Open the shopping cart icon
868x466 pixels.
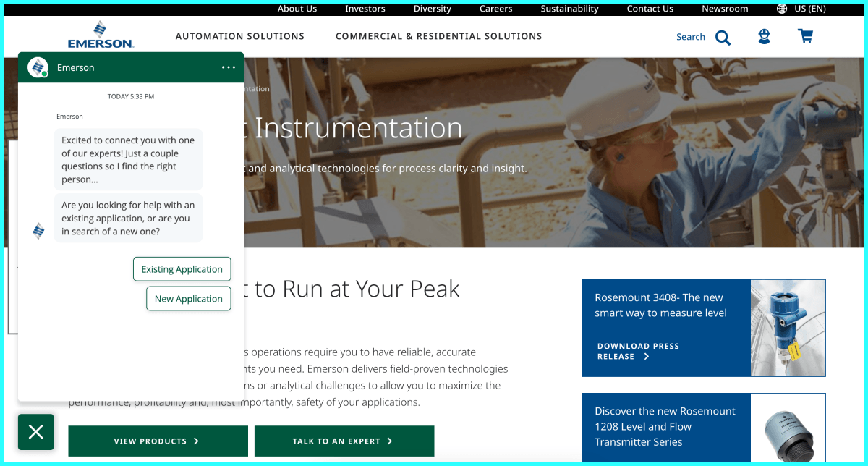point(805,36)
